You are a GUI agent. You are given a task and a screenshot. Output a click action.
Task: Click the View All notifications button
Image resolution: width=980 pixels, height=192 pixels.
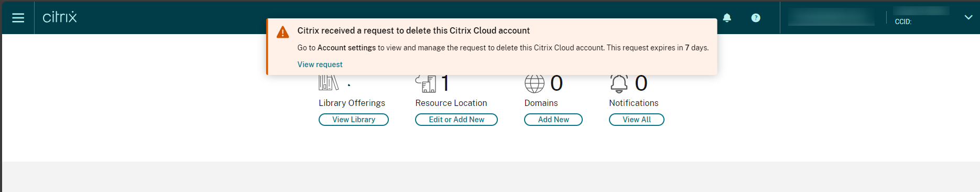pos(637,120)
